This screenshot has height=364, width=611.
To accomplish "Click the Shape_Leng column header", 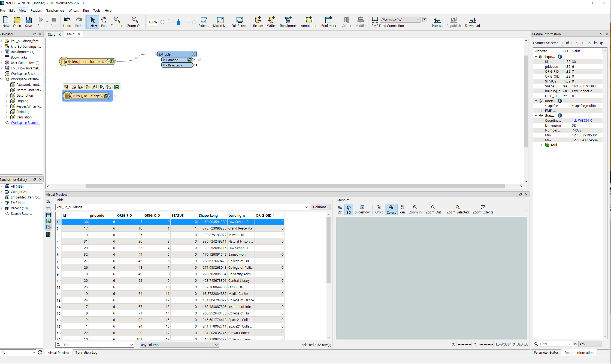I will 212,215.
